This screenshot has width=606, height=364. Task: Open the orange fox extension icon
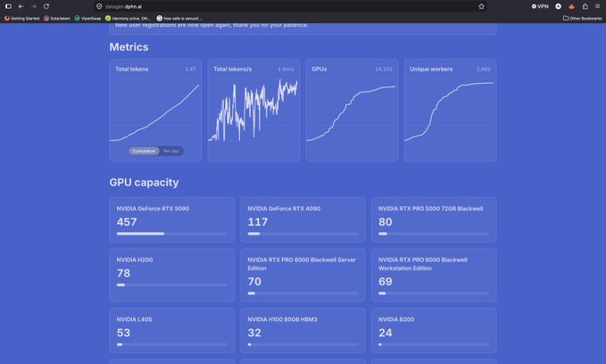point(571,6)
